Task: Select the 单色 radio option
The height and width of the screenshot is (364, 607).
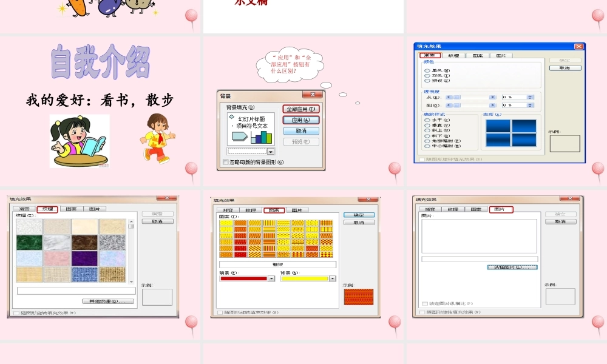Action: click(427, 71)
